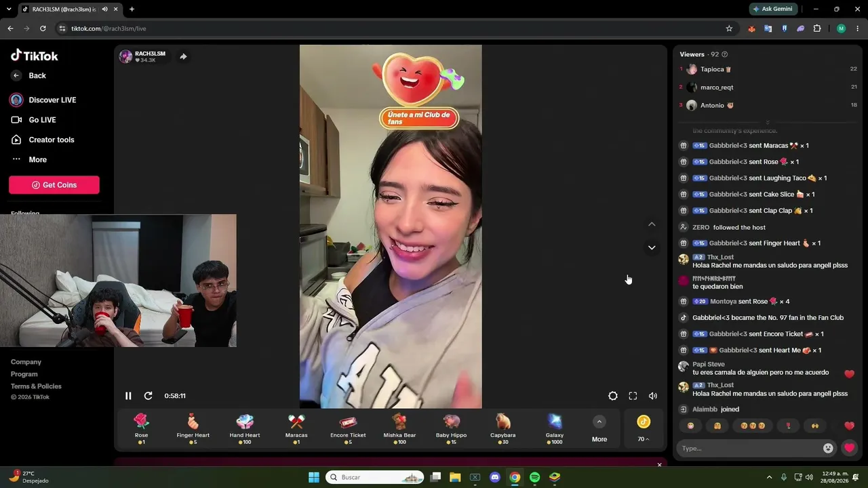The image size is (868, 488).
Task: Send the Baby Hippo gift
Action: pyautogui.click(x=451, y=429)
